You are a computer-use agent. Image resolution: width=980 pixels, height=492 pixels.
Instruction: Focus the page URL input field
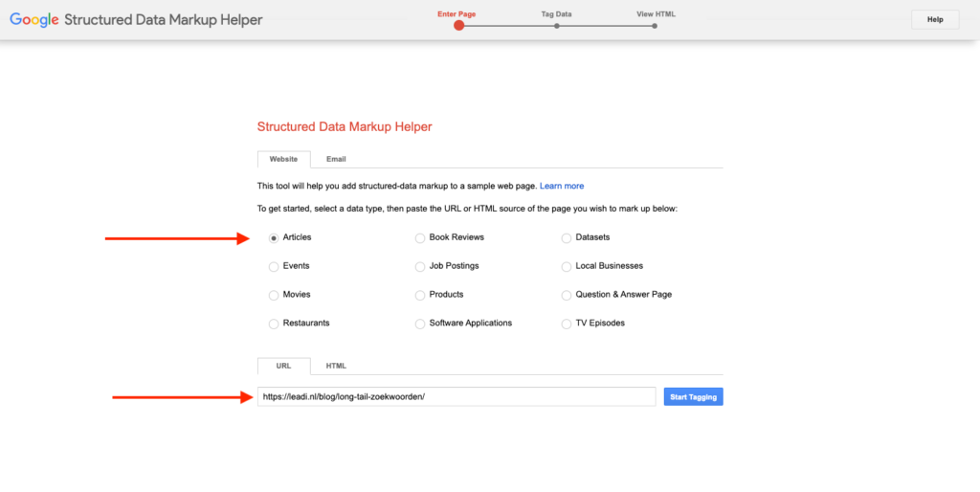tap(457, 397)
